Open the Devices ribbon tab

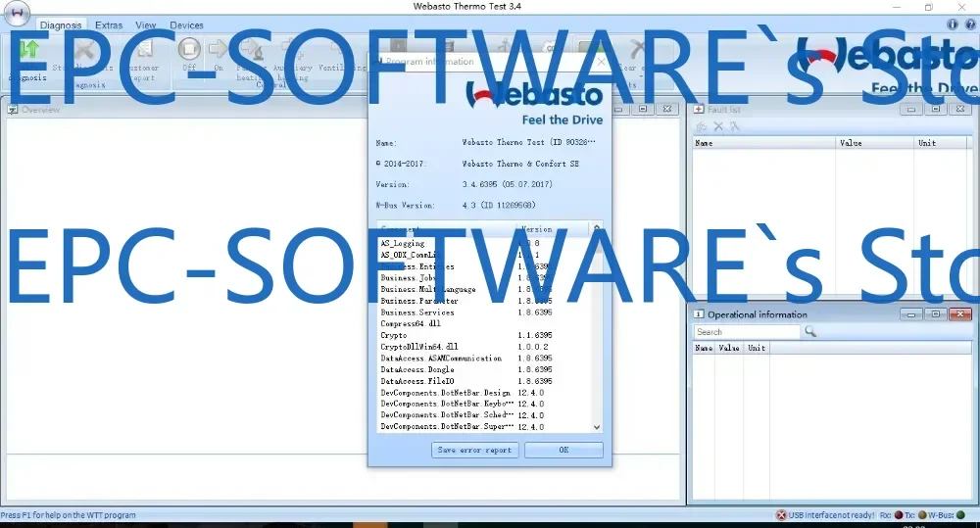(186, 25)
